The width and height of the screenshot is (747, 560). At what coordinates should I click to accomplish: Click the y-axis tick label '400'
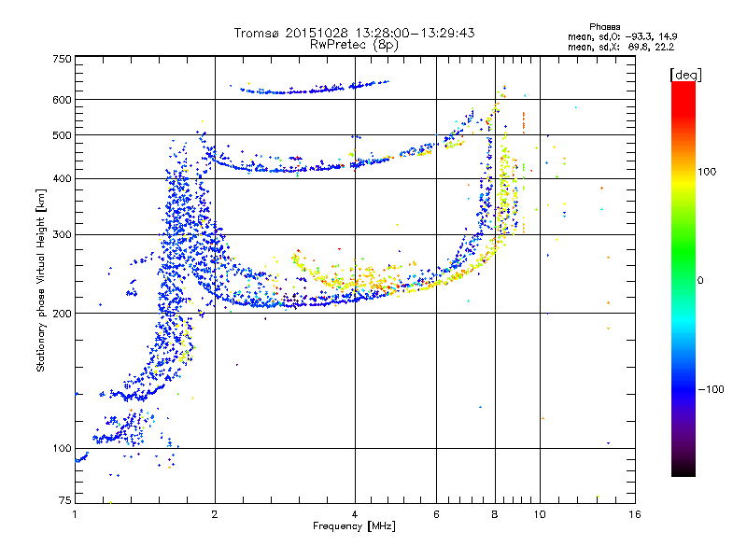pyautogui.click(x=62, y=179)
